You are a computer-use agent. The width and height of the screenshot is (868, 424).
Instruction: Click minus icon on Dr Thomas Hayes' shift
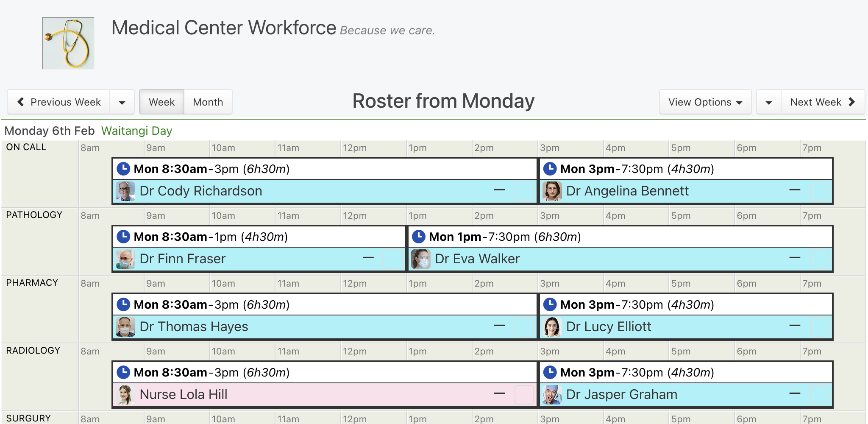point(500,326)
